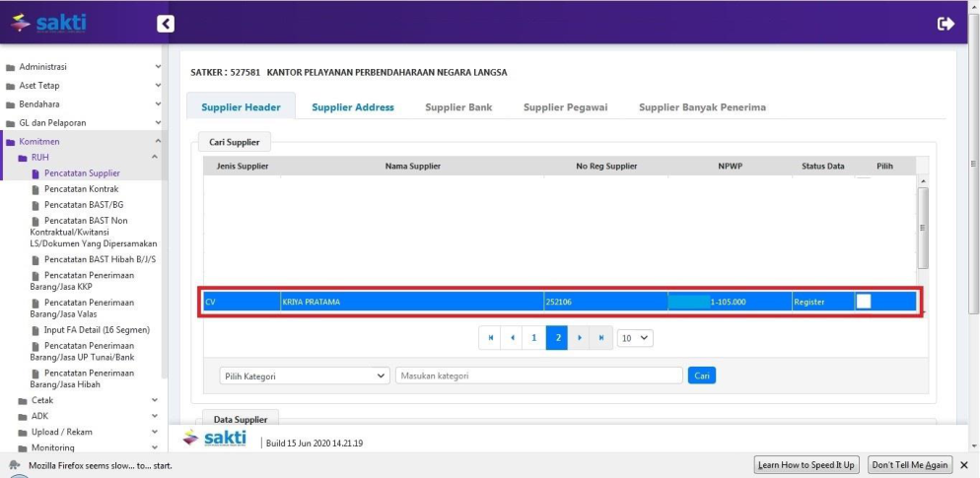The width and height of the screenshot is (980, 478).
Task: Open the rows-per-page dropdown showing 10
Action: coord(635,338)
